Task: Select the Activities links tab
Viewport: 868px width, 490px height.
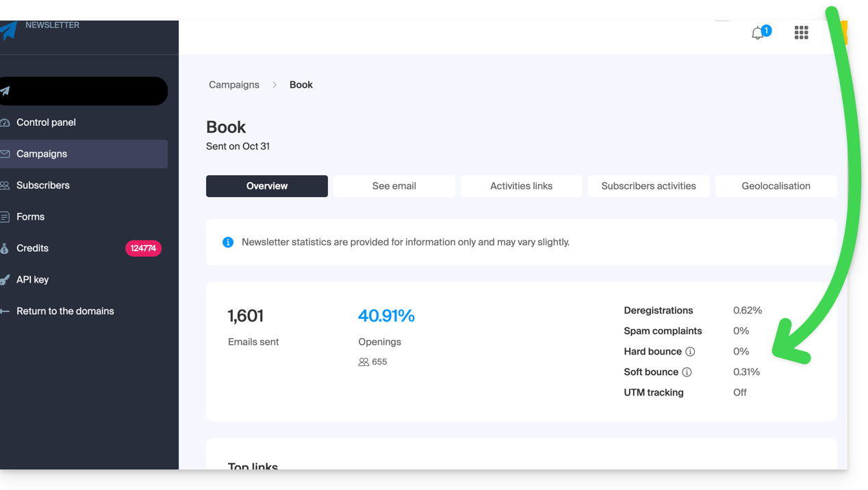Action: (x=521, y=186)
